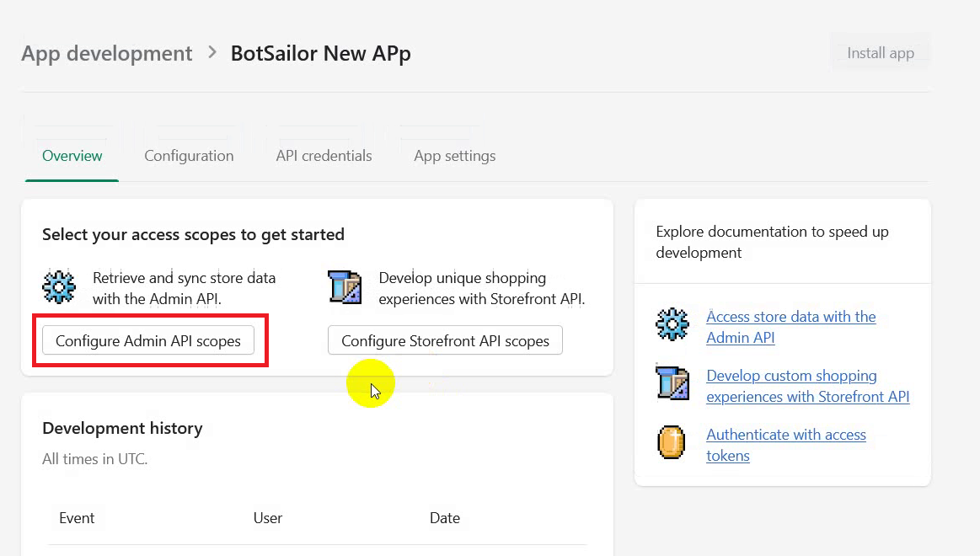
Task: Click Develop unique shopping experiences description
Action: [482, 288]
